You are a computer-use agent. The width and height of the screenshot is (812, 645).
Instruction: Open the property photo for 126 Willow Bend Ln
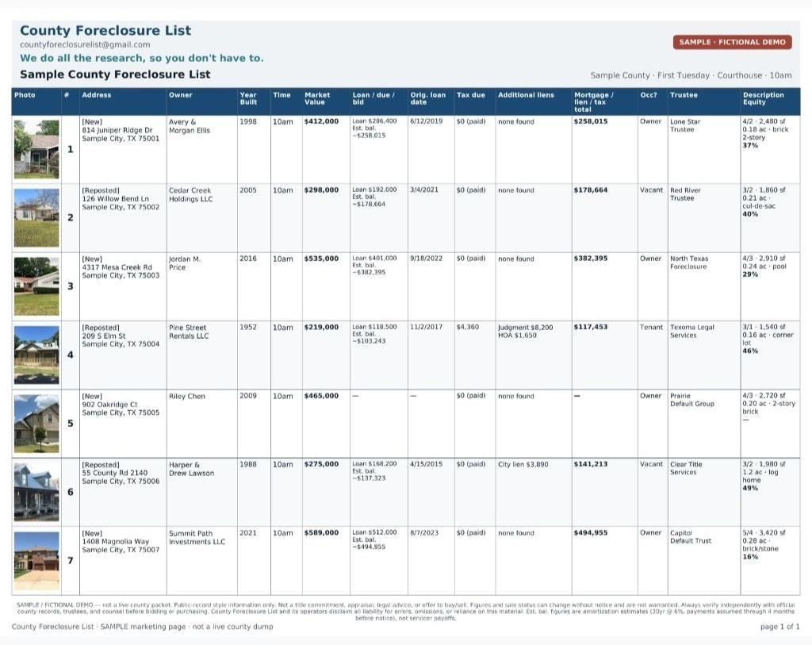(36, 217)
